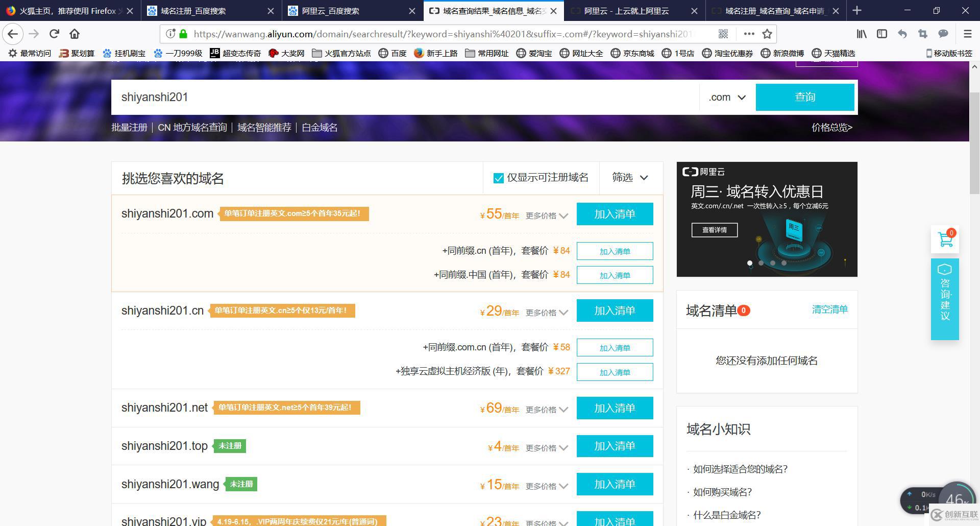Click 查看详情 on the banner

pos(715,230)
